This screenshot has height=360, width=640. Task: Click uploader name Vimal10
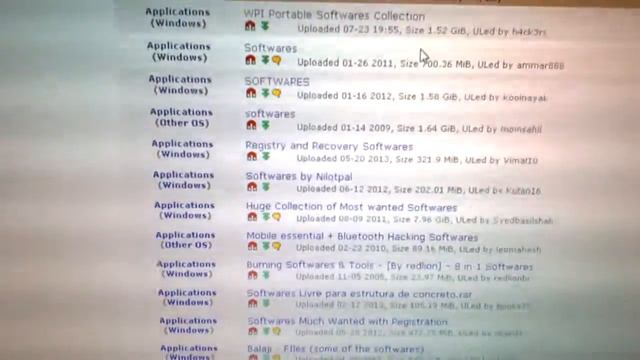pos(520,160)
